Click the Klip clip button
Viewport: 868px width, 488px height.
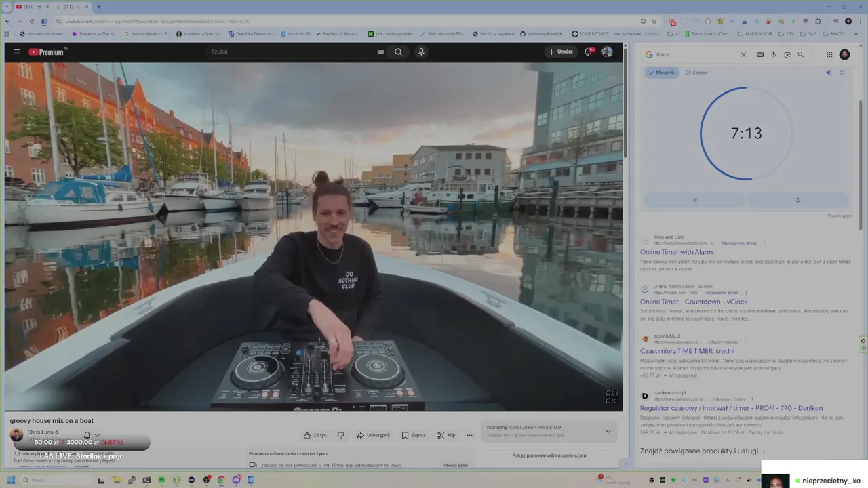click(x=446, y=435)
